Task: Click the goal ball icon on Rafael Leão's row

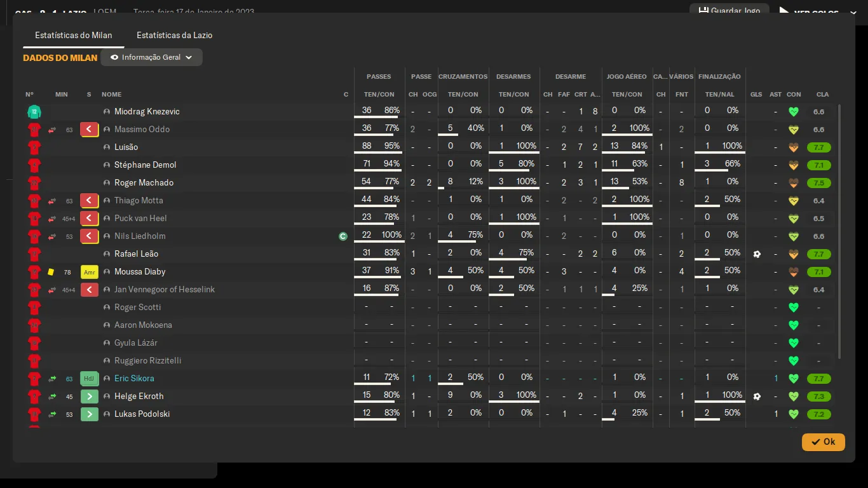Action: [756, 254]
